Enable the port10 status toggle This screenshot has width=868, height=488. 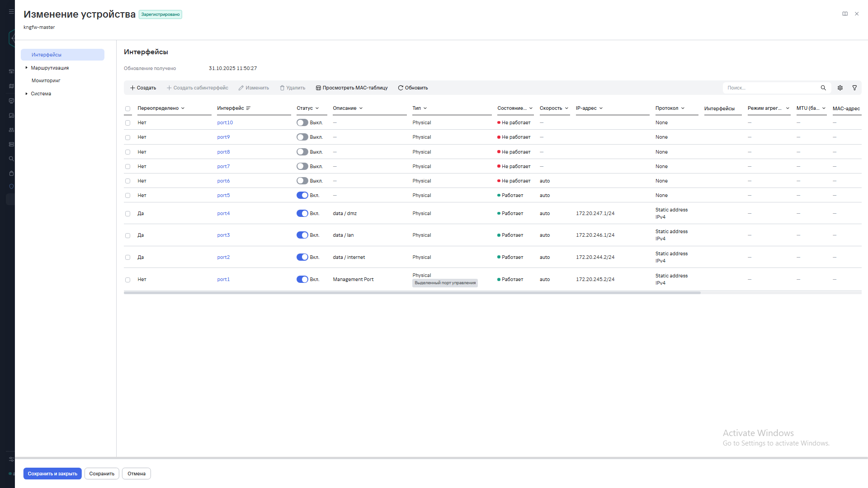coord(302,122)
